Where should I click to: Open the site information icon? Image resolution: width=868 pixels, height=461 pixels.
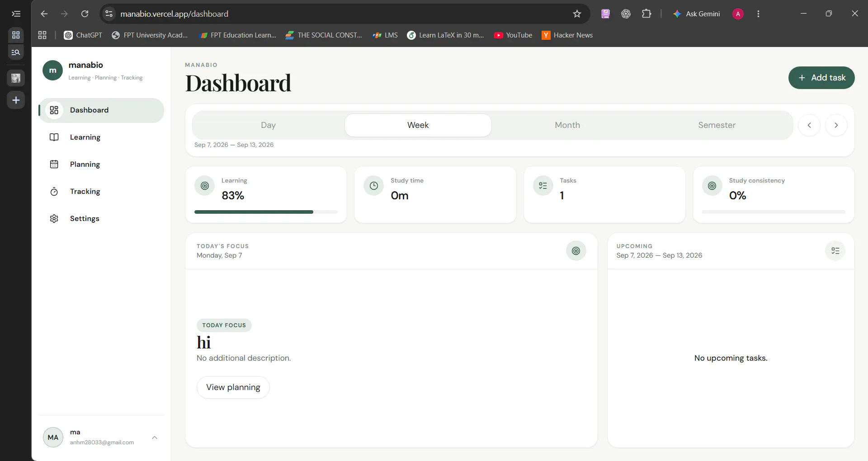point(109,14)
